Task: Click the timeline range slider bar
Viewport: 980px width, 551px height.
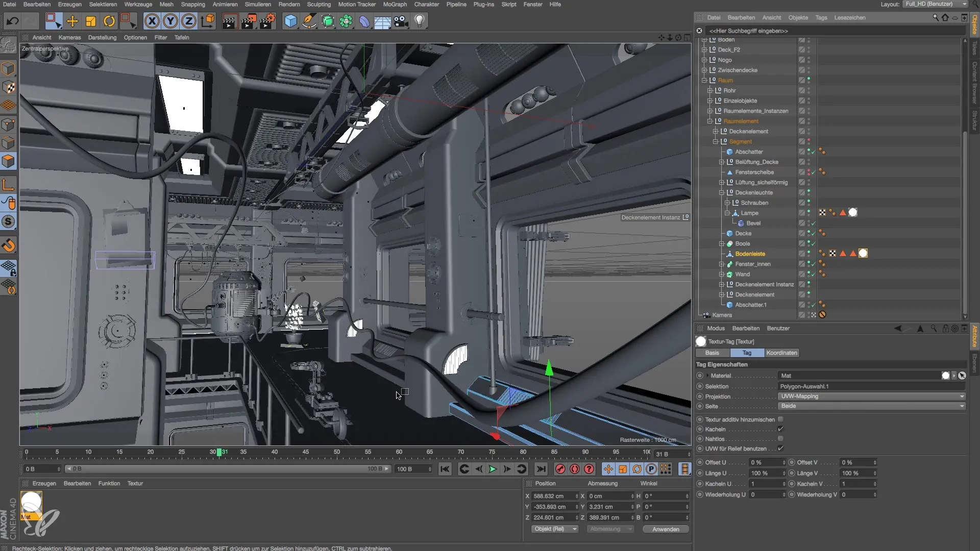Action: (228, 469)
